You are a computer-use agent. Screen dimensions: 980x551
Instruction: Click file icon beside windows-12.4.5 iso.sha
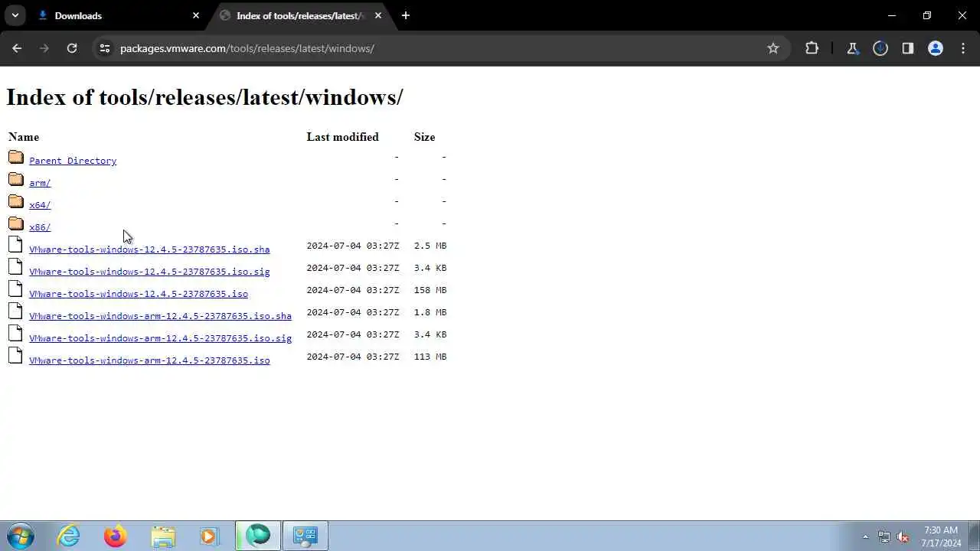[15, 245]
